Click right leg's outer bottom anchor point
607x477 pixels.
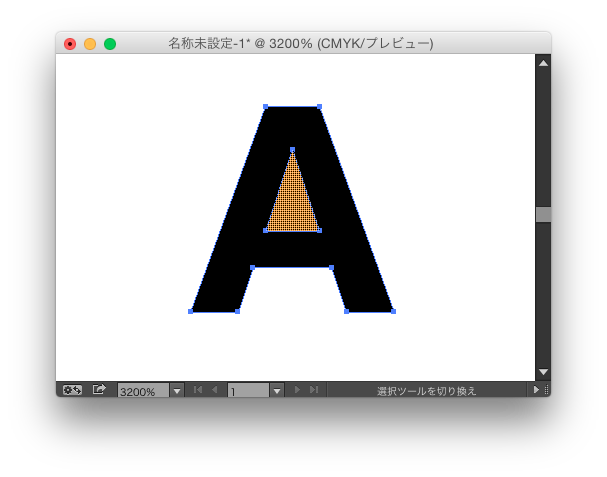(x=394, y=312)
